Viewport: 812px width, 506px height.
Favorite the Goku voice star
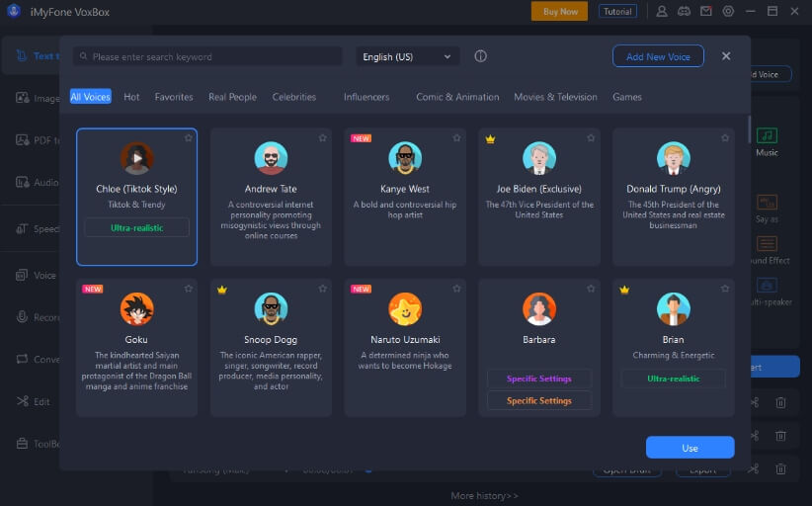[189, 289]
